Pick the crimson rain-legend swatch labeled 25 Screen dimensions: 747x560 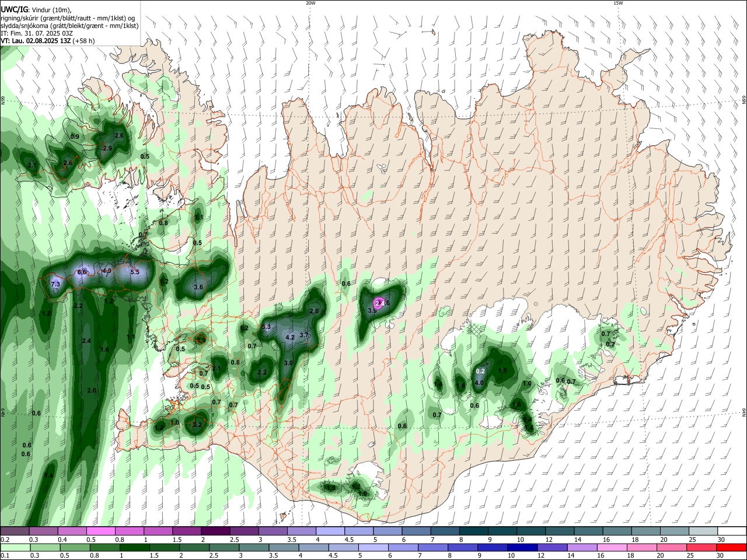point(702,547)
